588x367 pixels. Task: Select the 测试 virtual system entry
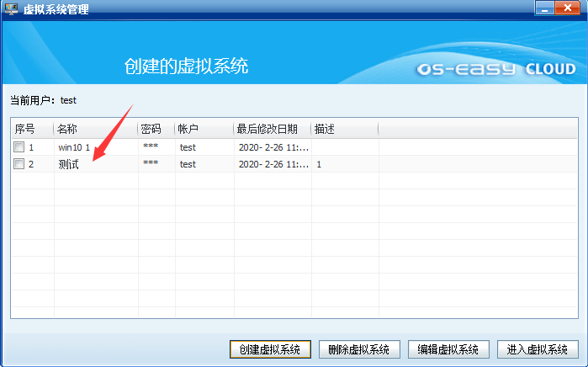[69, 164]
